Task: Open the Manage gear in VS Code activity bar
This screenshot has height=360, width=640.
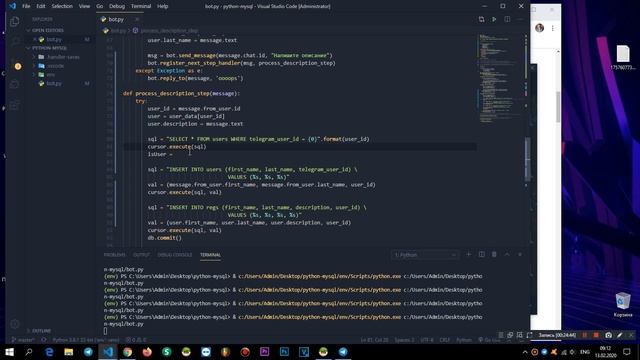Action: pyautogui.click(x=15, y=324)
